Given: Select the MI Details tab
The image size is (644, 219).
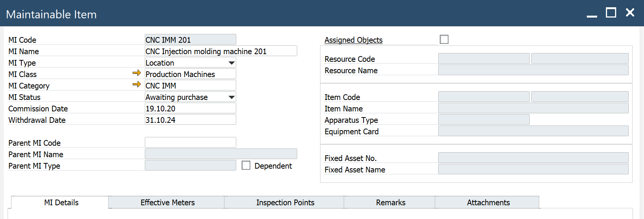Looking at the screenshot, I should pos(61,203).
